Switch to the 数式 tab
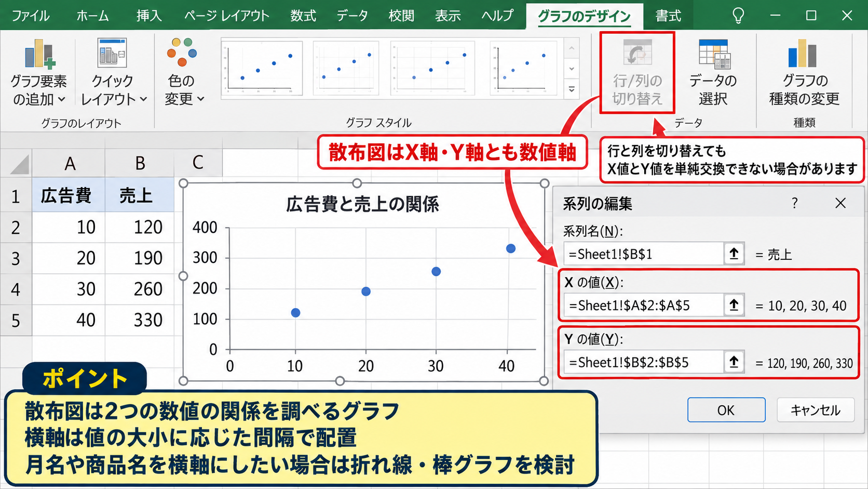The image size is (868, 489). point(303,16)
